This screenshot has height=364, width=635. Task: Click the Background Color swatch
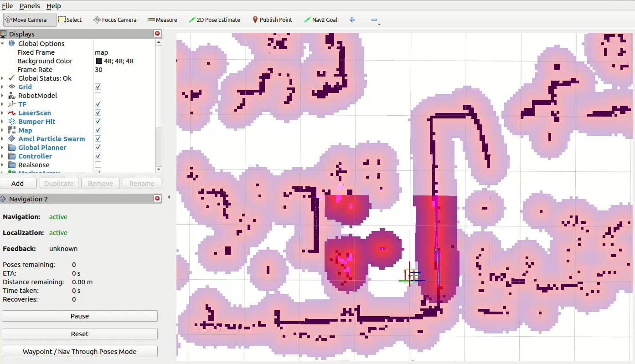(x=99, y=61)
